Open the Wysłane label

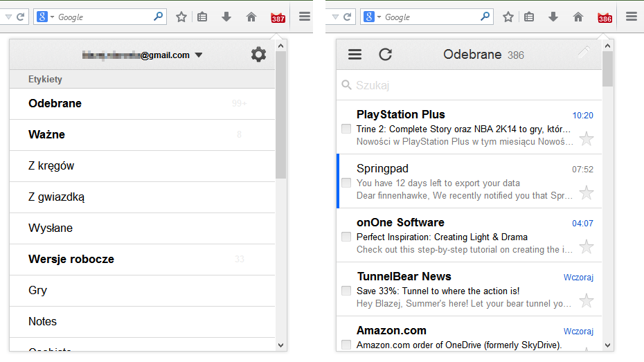click(142, 228)
